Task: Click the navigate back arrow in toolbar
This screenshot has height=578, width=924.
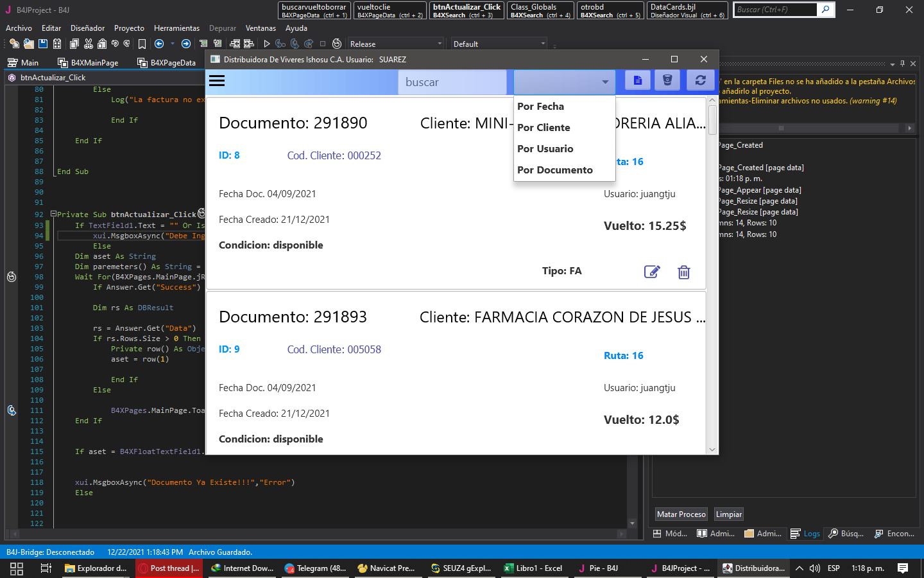Action: (159, 44)
